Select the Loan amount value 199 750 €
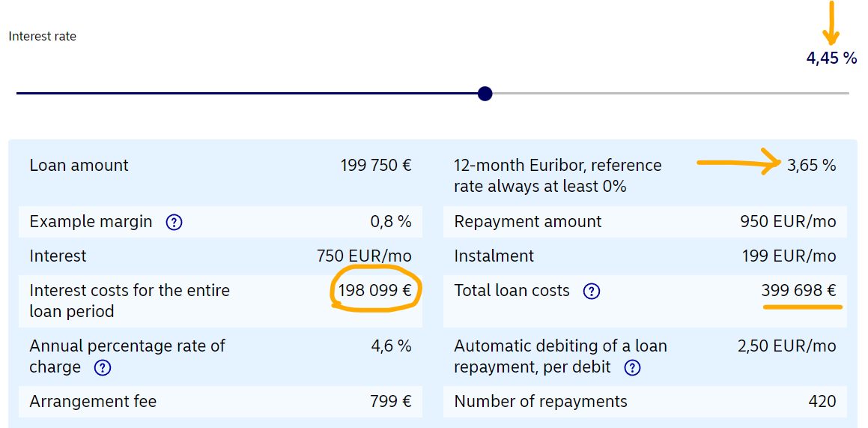This screenshot has height=428, width=868. pyautogui.click(x=376, y=165)
